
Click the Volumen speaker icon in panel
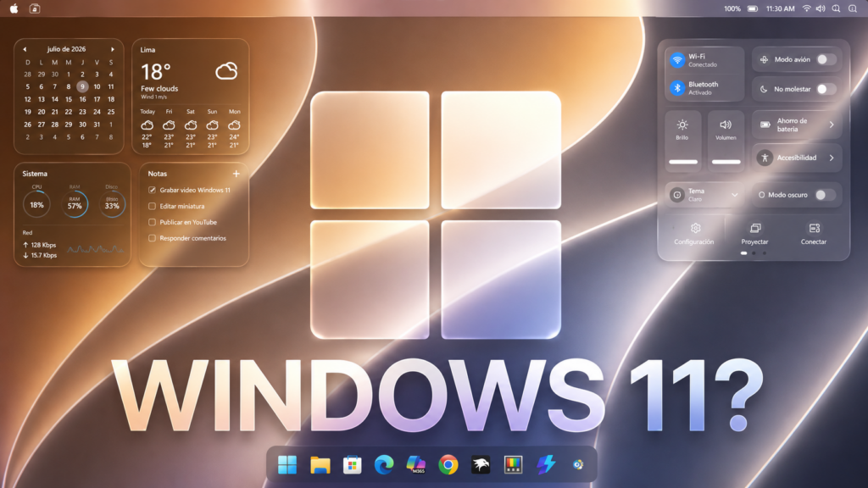coord(726,125)
